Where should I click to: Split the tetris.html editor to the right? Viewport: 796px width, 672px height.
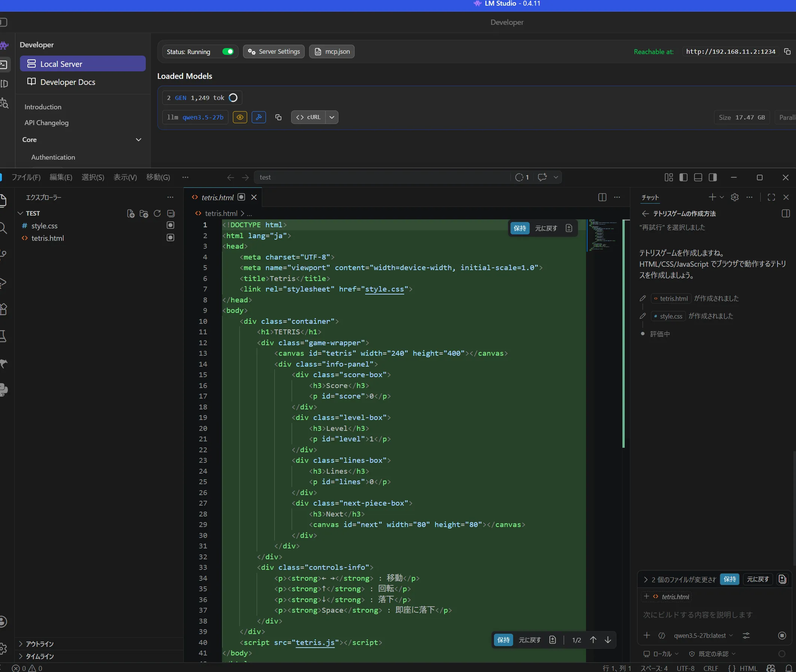pyautogui.click(x=602, y=197)
